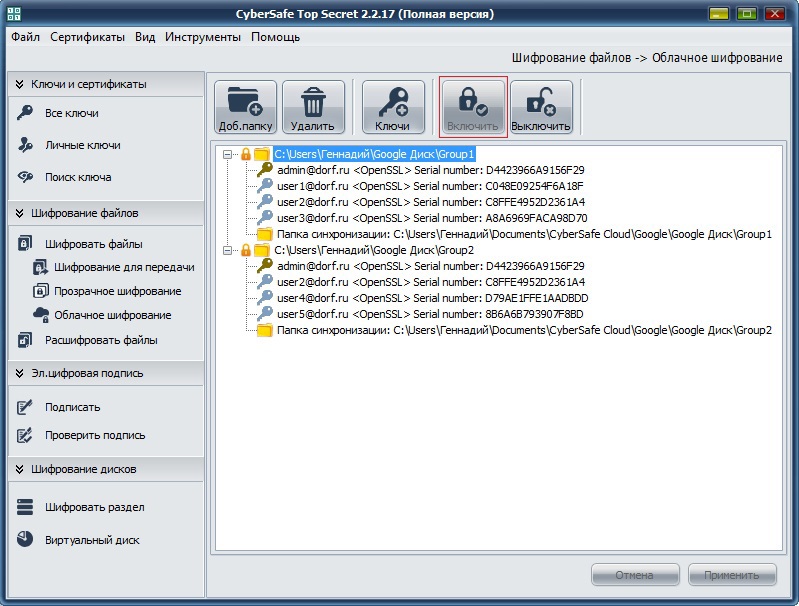This screenshot has height=606, width=799.
Task: Open the Помощь menu
Action: 276,37
